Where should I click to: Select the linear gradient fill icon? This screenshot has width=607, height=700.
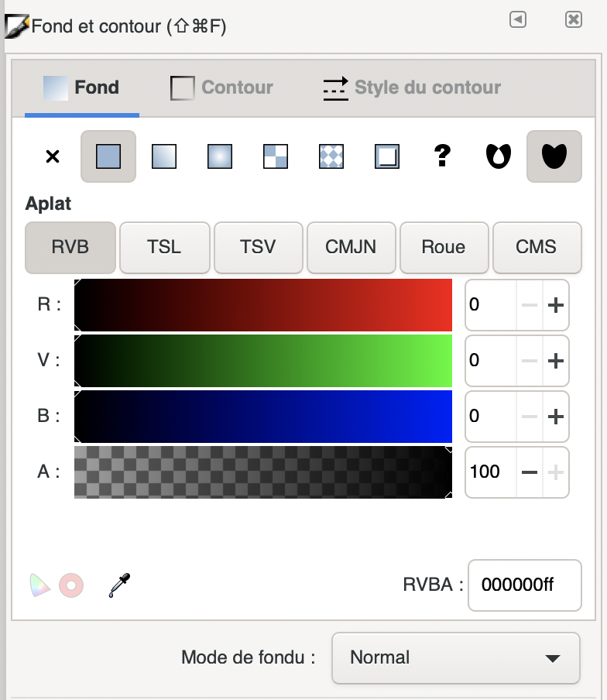point(163,156)
